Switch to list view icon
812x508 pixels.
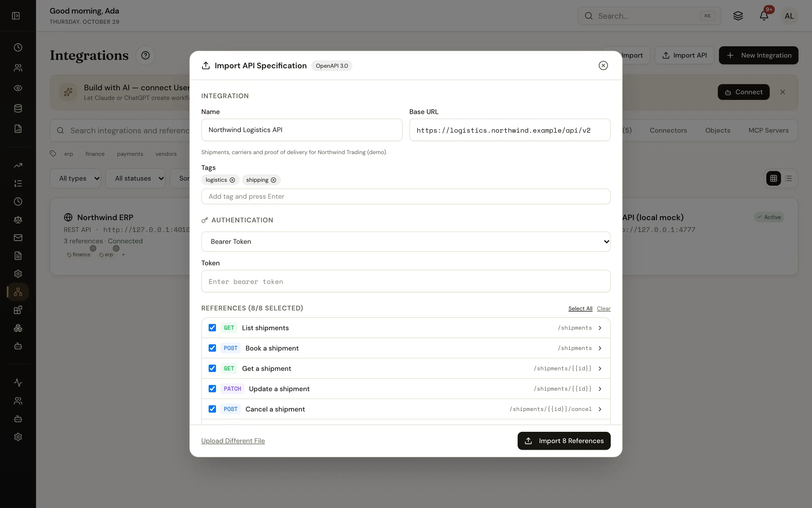click(x=789, y=178)
